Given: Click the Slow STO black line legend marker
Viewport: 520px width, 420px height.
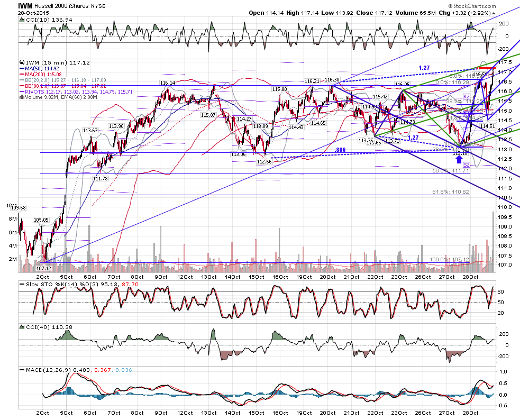Looking at the screenshot, I should point(22,285).
